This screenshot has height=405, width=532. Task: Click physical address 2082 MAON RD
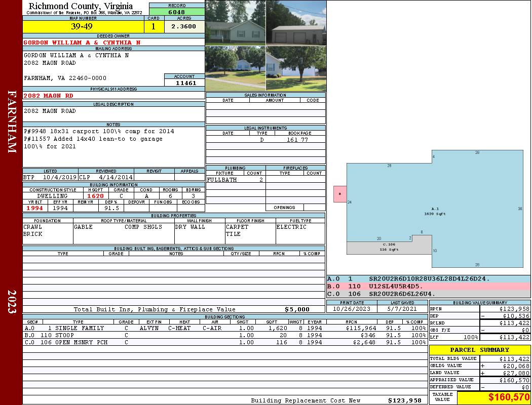48,96
